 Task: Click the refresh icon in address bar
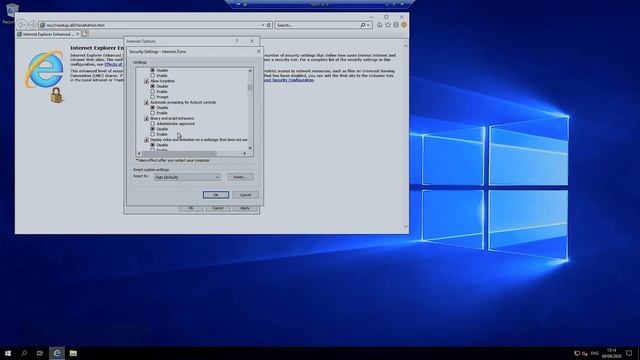[x=269, y=25]
